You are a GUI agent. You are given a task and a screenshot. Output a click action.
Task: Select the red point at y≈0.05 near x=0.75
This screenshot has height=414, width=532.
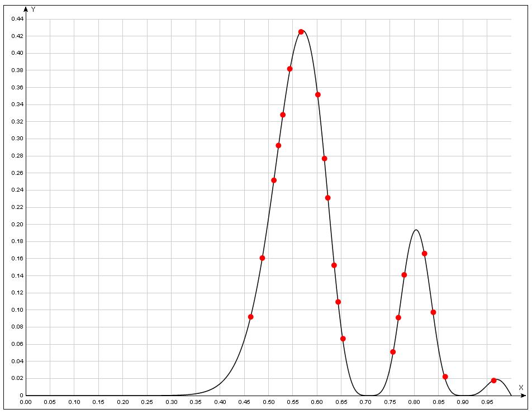pos(393,352)
